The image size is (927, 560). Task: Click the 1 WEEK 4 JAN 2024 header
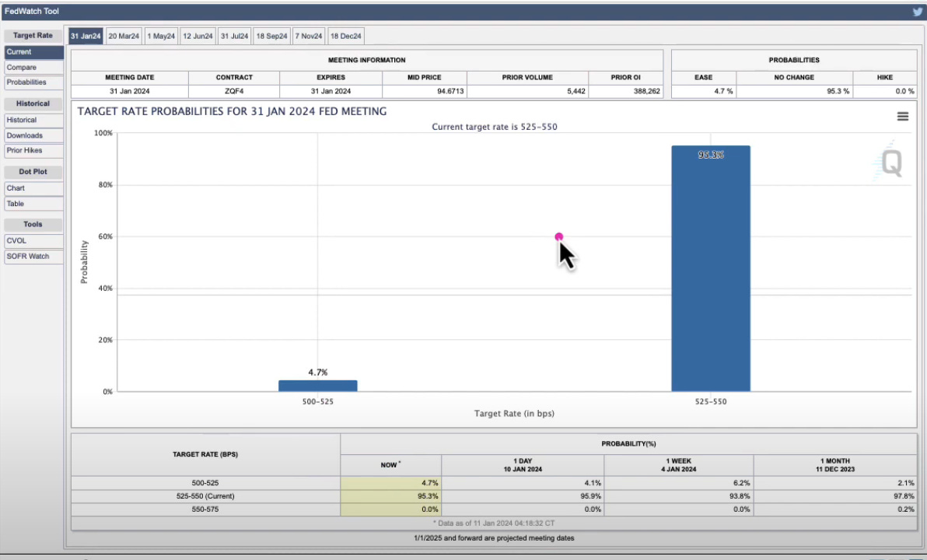679,465
